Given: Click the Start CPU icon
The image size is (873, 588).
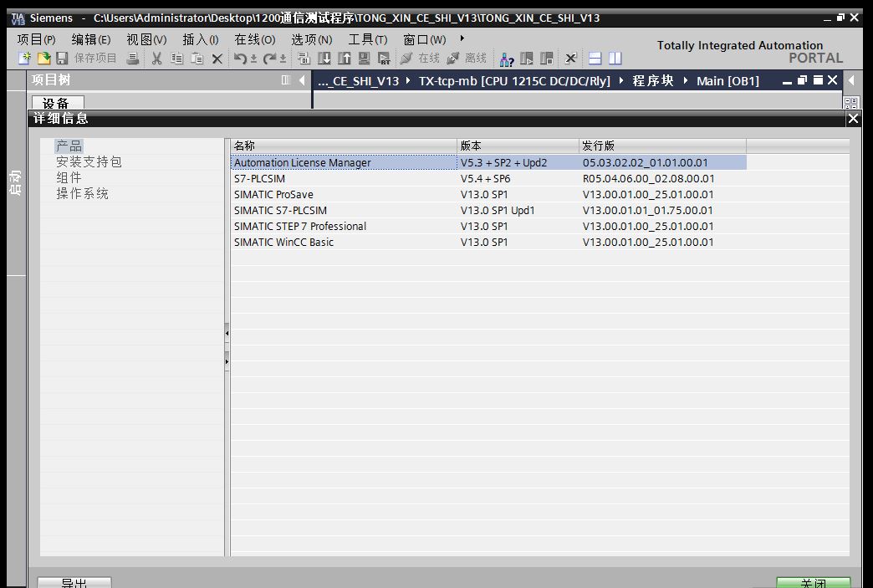Looking at the screenshot, I should pyautogui.click(x=527, y=58).
